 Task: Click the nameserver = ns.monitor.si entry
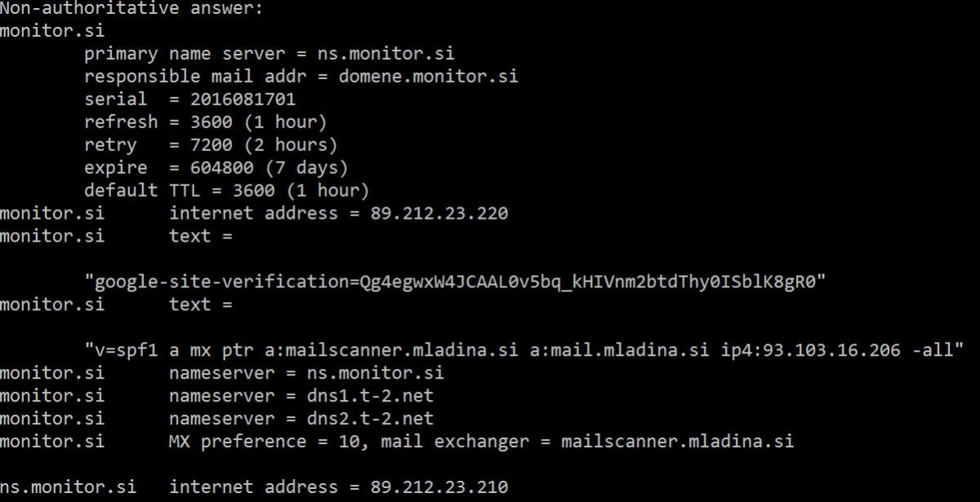tap(306, 373)
